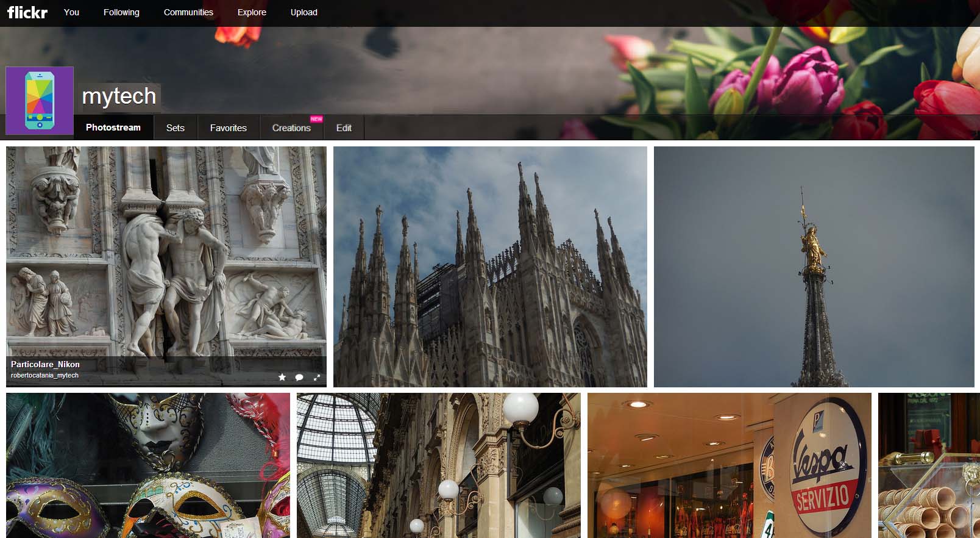
Task: Open the Vespa Servizio sign photo
Action: [x=730, y=465]
